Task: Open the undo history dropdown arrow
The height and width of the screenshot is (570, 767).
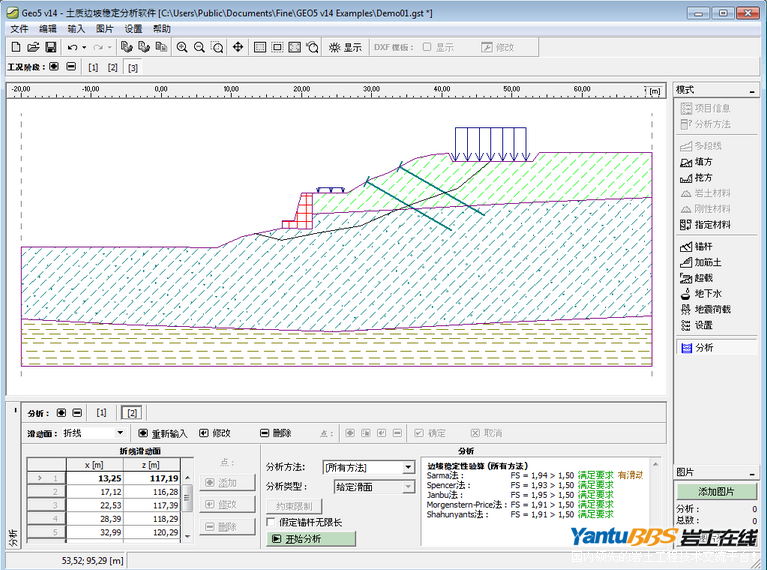Action: pyautogui.click(x=84, y=47)
